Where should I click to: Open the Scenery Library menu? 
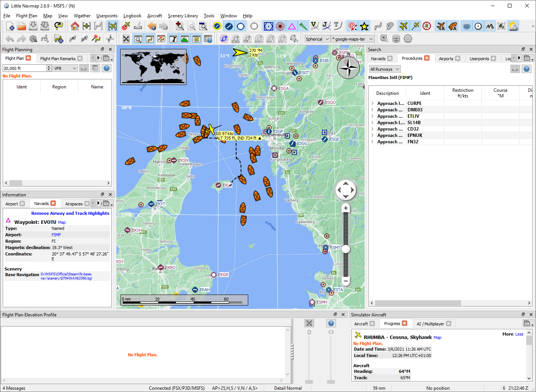tap(183, 16)
